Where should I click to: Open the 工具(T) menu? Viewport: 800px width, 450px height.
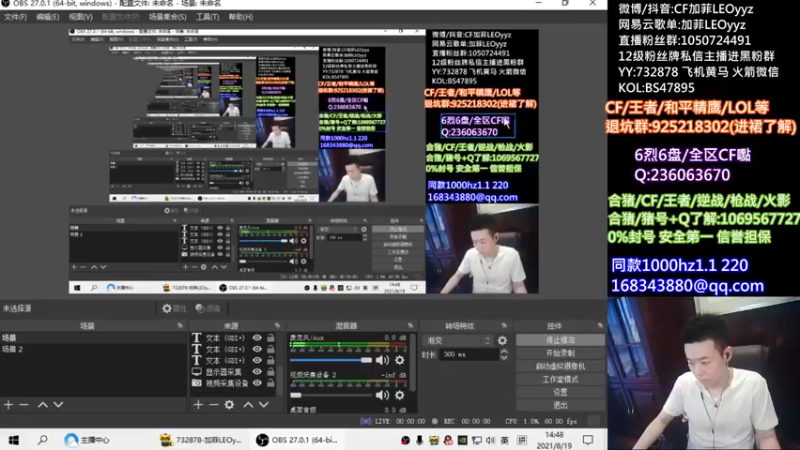click(207, 17)
